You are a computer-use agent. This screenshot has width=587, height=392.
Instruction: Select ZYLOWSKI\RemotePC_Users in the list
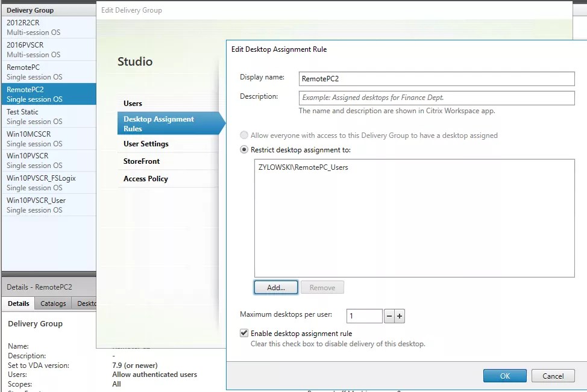303,167
